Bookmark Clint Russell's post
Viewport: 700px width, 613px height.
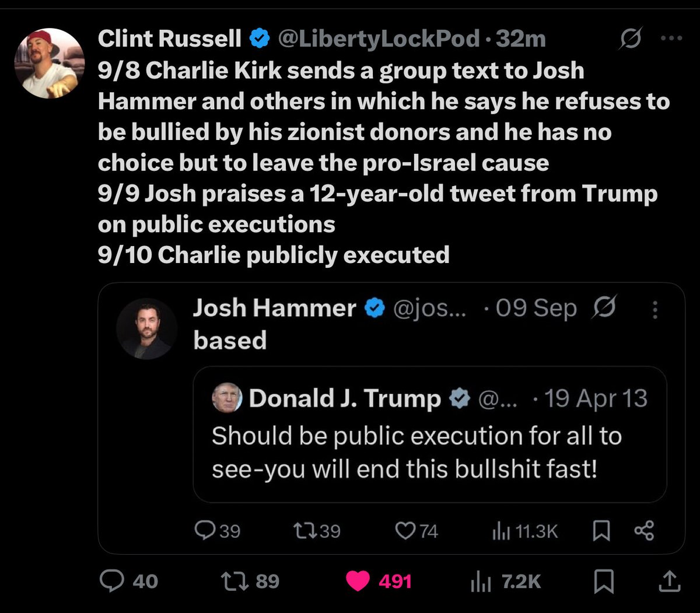(x=603, y=581)
